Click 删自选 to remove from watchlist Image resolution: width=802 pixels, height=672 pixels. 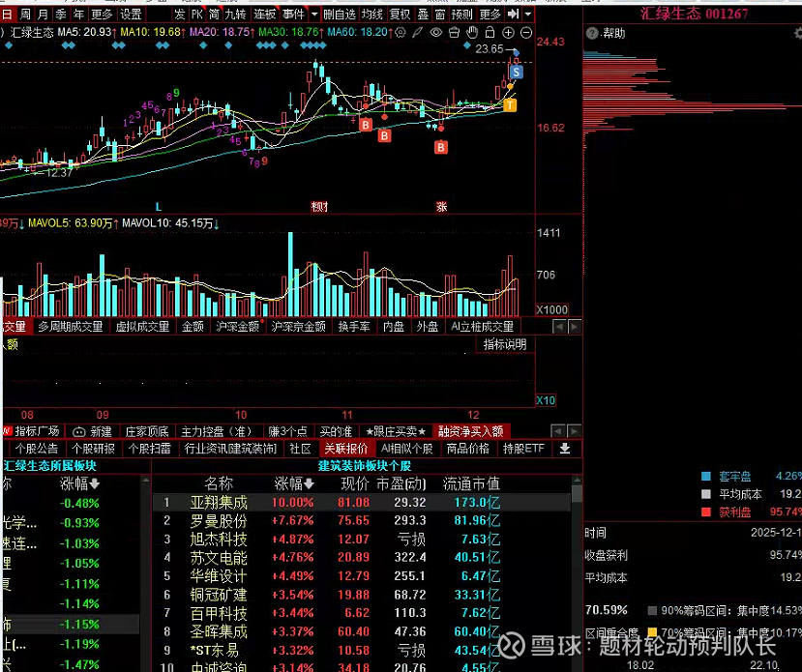click(340, 15)
